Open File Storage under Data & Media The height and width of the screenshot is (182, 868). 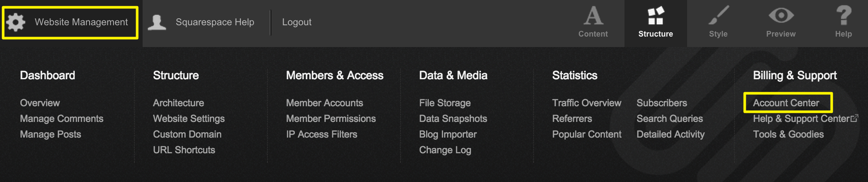pyautogui.click(x=445, y=103)
